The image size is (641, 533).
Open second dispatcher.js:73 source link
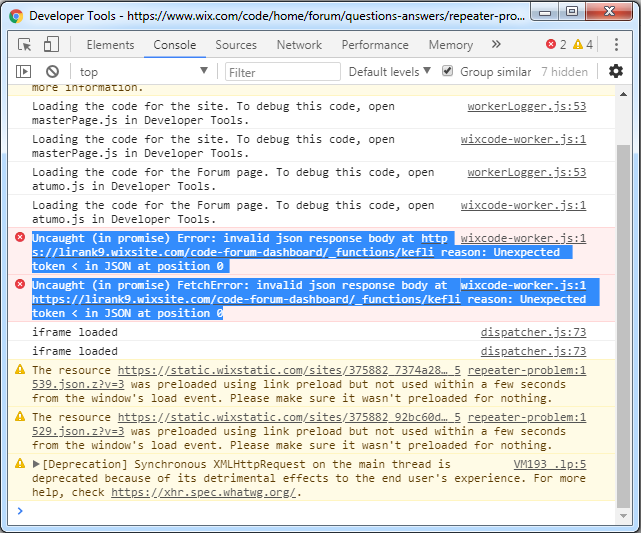point(533,351)
